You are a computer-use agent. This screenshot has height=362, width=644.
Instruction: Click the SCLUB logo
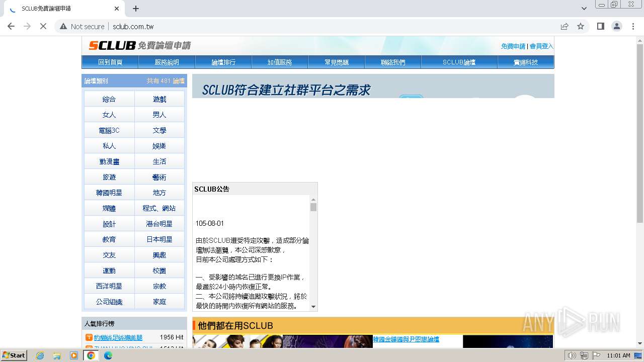point(139,45)
